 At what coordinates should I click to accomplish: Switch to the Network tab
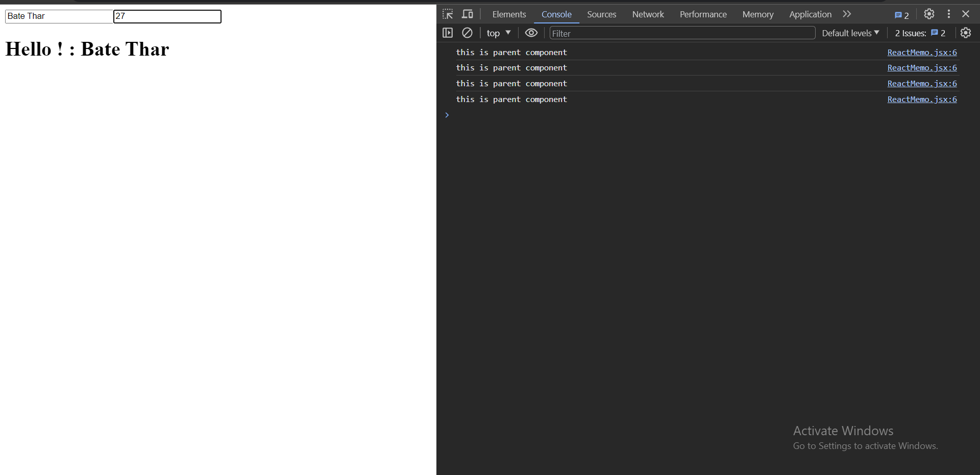click(648, 14)
